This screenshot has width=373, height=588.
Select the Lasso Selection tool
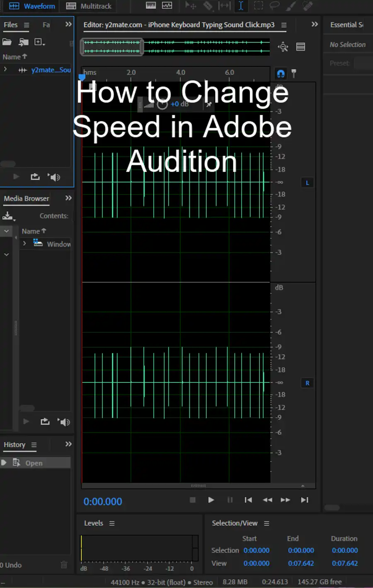tap(274, 6)
